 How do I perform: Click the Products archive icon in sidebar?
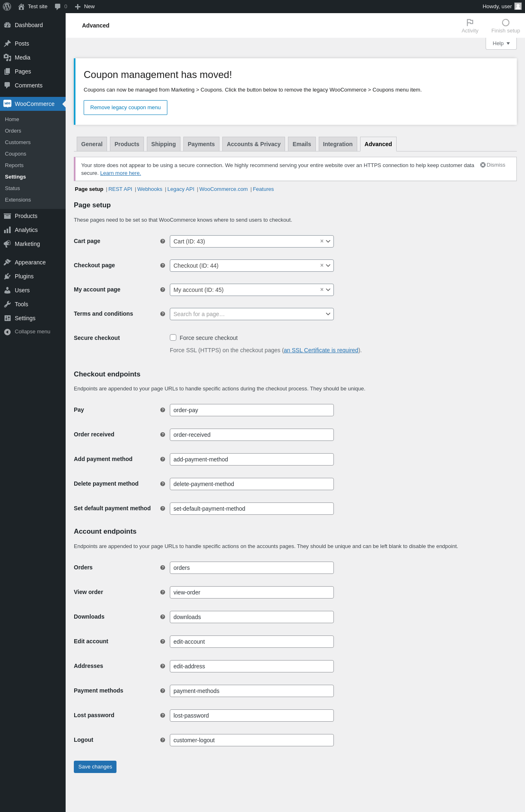point(7,216)
